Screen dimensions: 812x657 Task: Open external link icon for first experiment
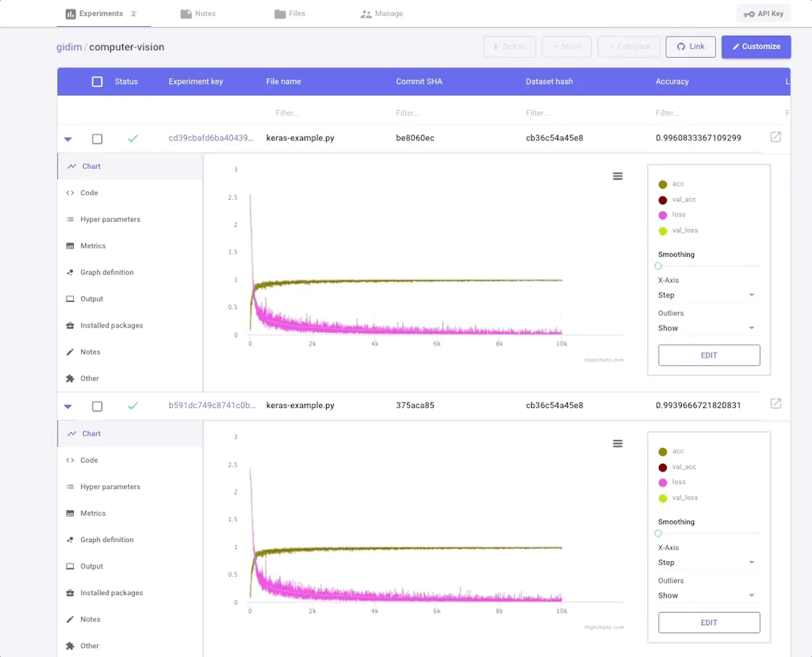pyautogui.click(x=776, y=137)
